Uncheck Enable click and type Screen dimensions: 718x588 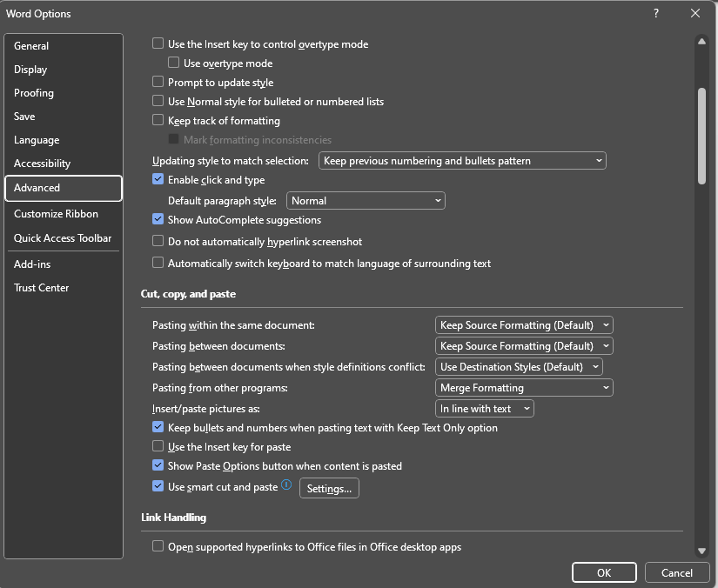coord(158,179)
